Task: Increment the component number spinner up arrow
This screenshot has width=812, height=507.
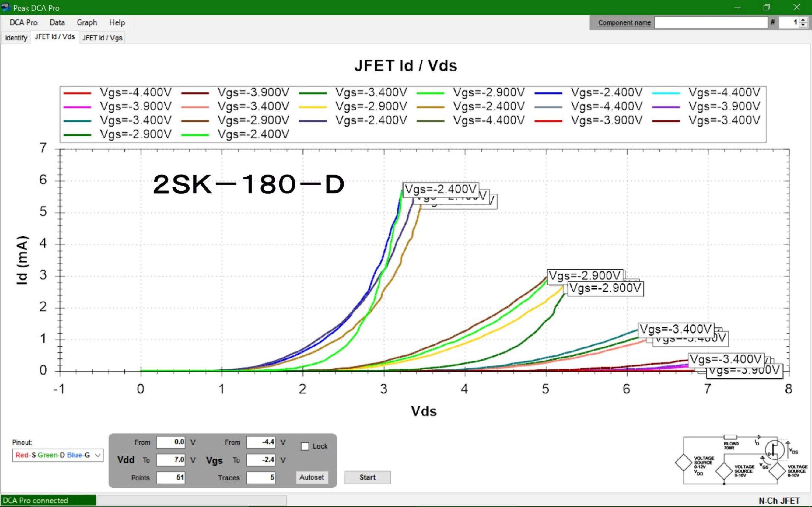Action: (x=803, y=20)
